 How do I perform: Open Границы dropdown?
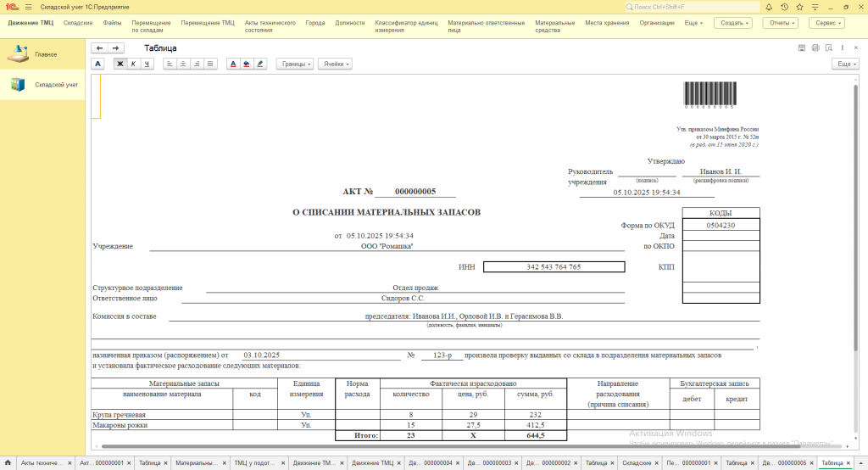tap(296, 64)
